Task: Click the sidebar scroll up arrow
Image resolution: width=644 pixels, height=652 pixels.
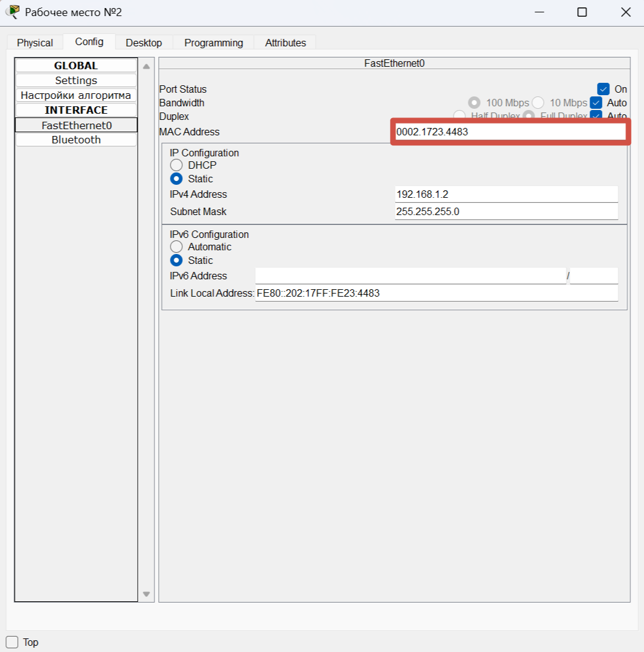Action: pyautogui.click(x=146, y=67)
